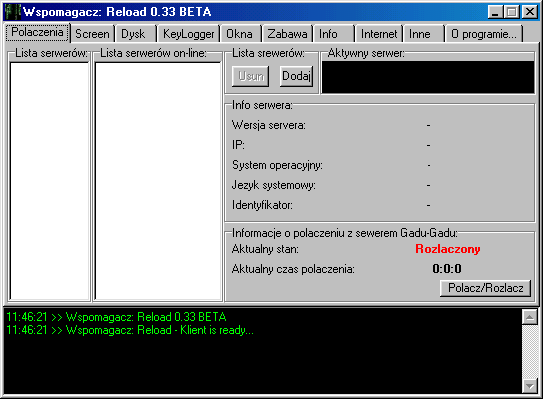Click the log line 'Reload 0.33 BETA'

[x=116, y=317]
